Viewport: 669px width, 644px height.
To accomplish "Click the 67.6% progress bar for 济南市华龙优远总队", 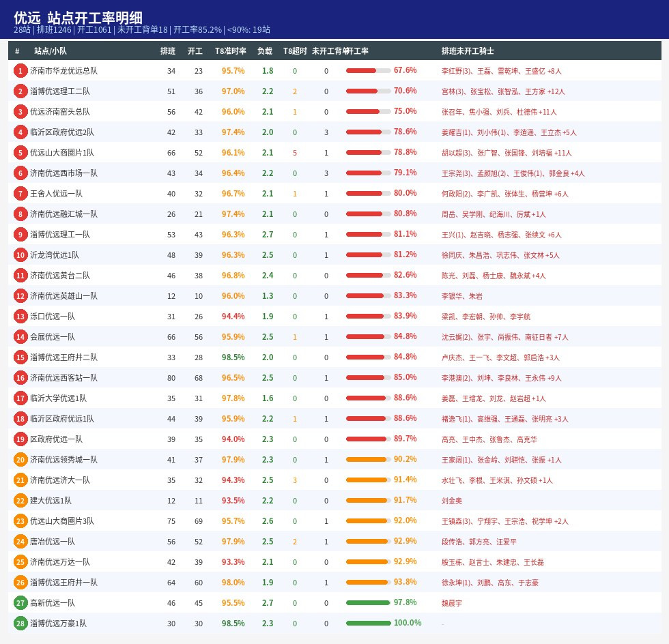I will click(368, 70).
